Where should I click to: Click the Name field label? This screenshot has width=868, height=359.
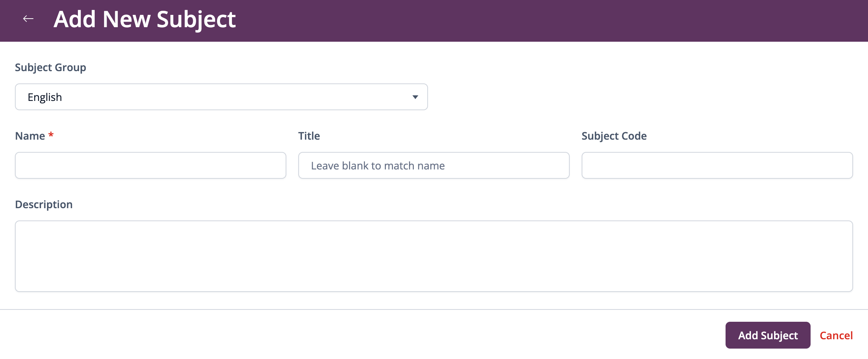click(30, 136)
